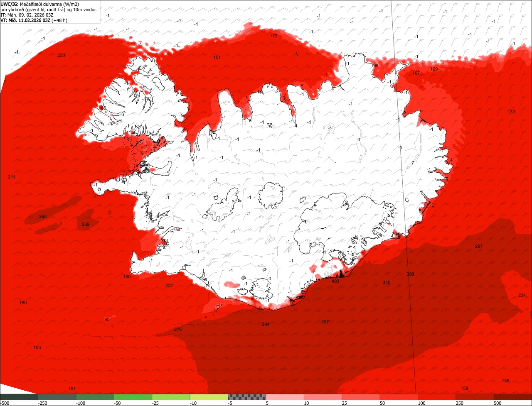
Task: Click the value 159 near the bottom right
Action: click(x=465, y=388)
